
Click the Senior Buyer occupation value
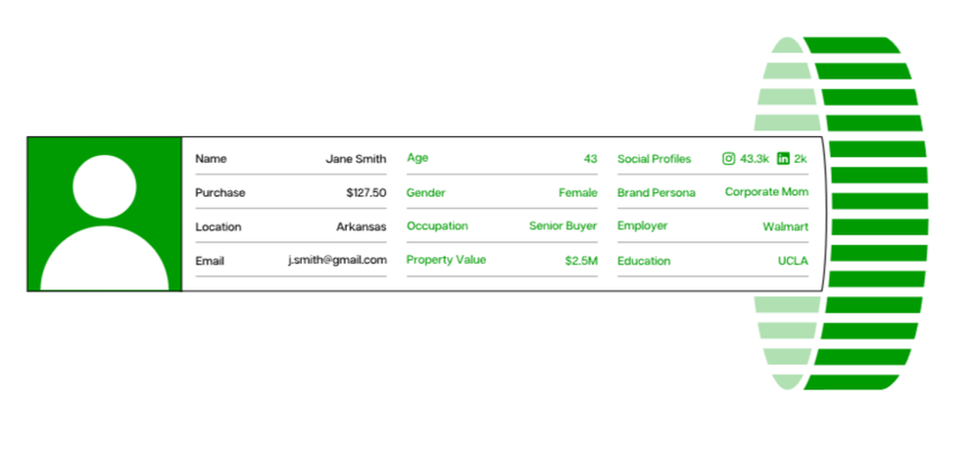563,226
